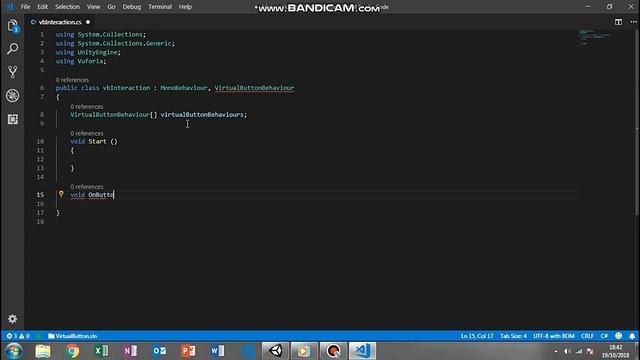The image size is (640, 360).
Task: Show code actions lightbulb on line 15
Action: pyautogui.click(x=61, y=194)
